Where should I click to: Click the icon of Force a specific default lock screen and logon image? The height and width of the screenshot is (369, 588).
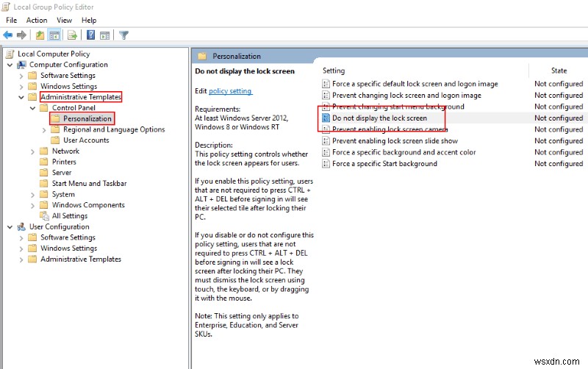click(326, 84)
